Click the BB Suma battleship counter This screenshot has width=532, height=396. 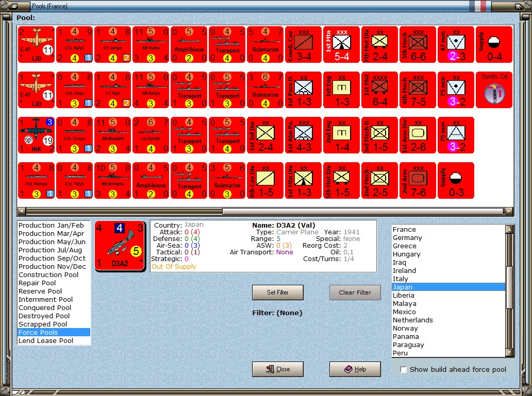151,44
